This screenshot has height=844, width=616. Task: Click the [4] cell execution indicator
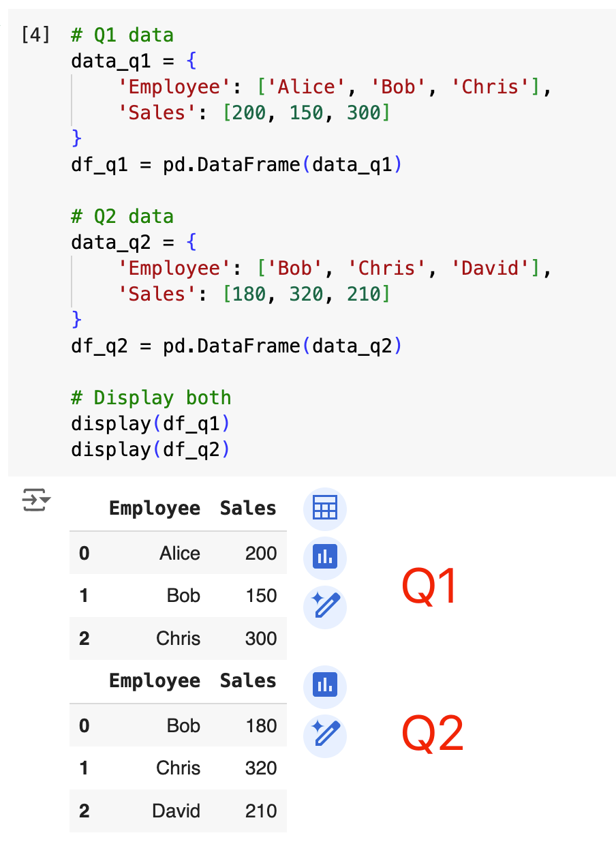[35, 35]
